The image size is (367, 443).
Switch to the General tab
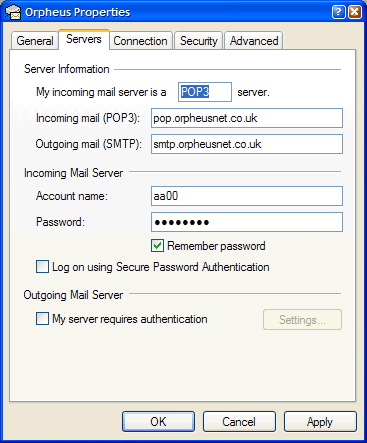point(35,41)
